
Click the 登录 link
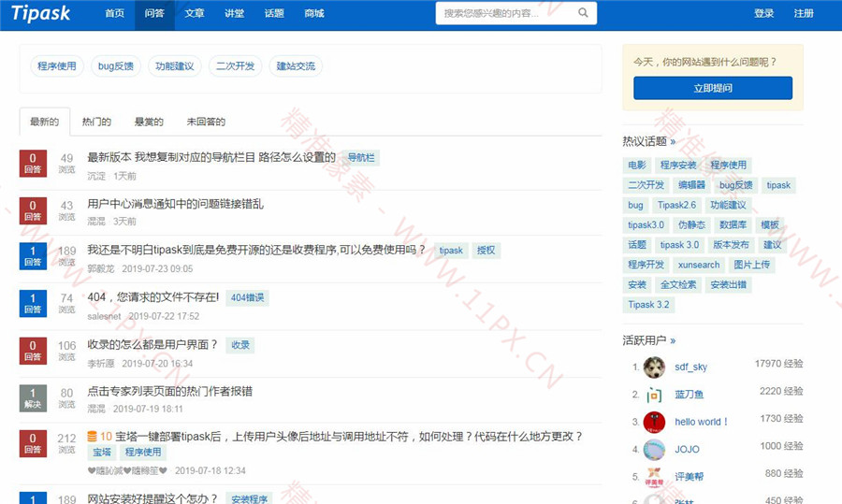(x=764, y=14)
